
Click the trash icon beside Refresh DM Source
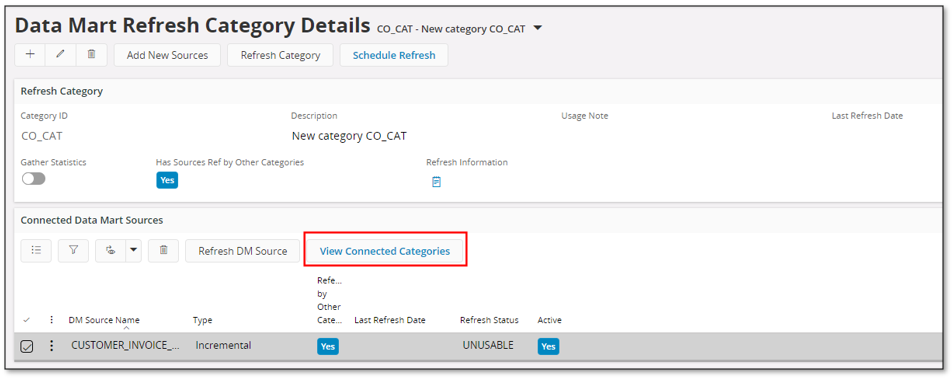163,251
